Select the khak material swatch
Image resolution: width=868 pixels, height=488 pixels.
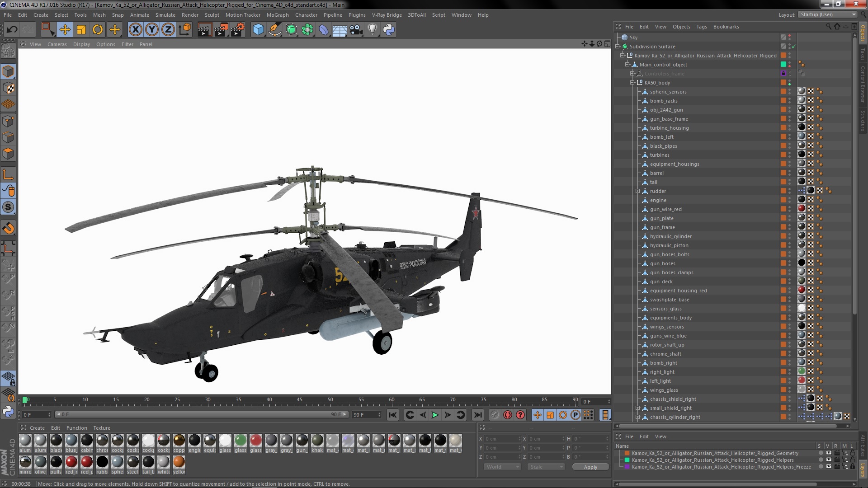317,443
